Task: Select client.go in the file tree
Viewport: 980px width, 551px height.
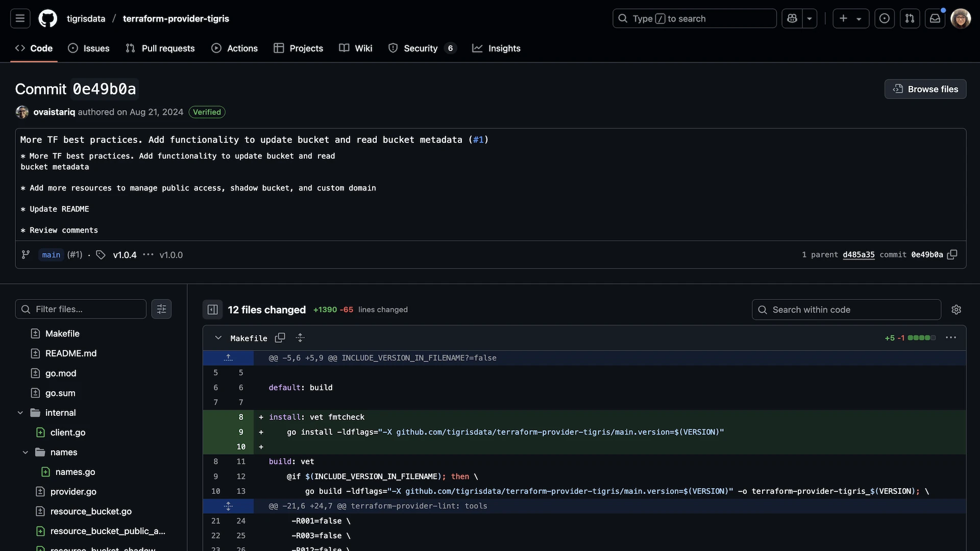Action: click(x=68, y=433)
